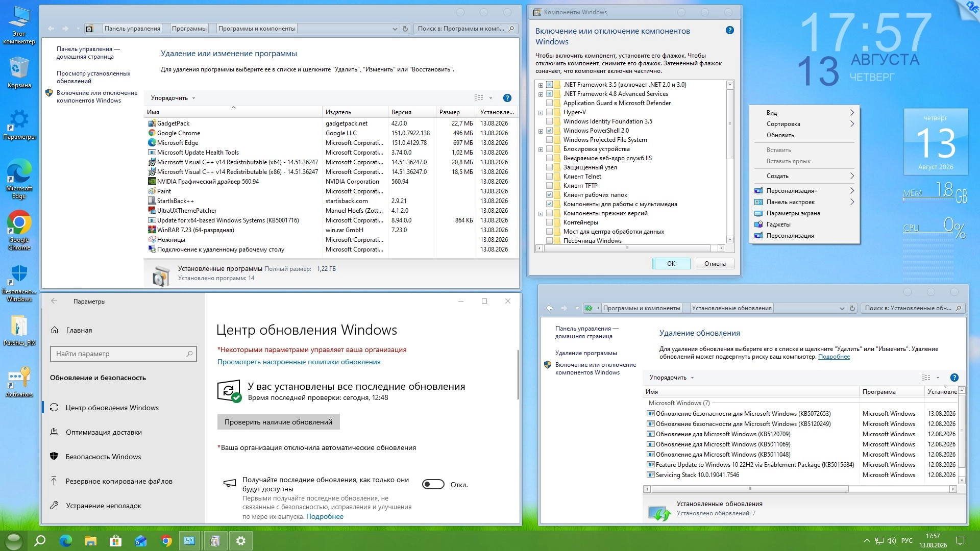
Task: Expand the .NET Framework 4.8 Advanced Services node
Action: point(541,94)
